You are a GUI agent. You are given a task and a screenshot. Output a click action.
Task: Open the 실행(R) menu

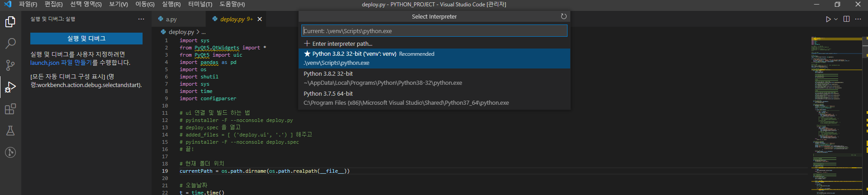[x=171, y=4]
